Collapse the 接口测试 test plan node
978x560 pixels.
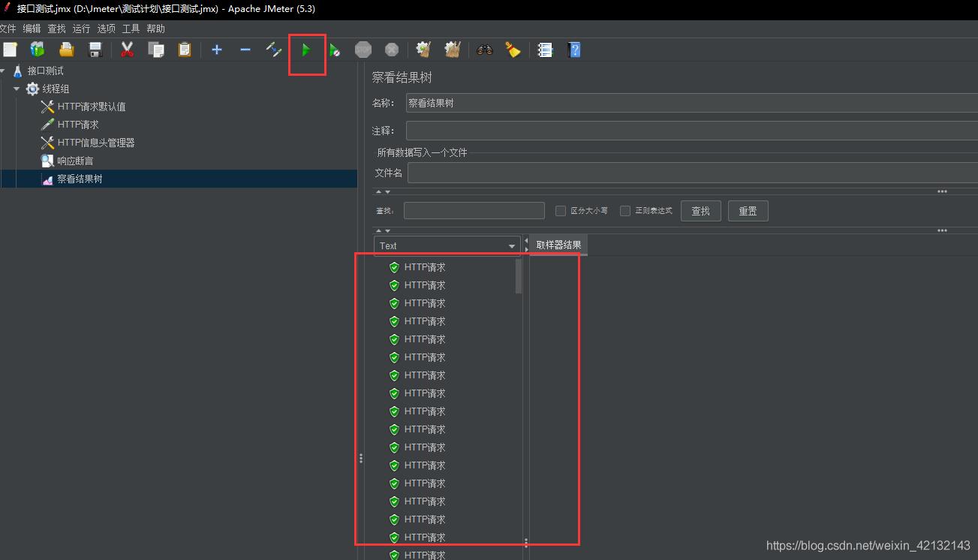pos(3,71)
